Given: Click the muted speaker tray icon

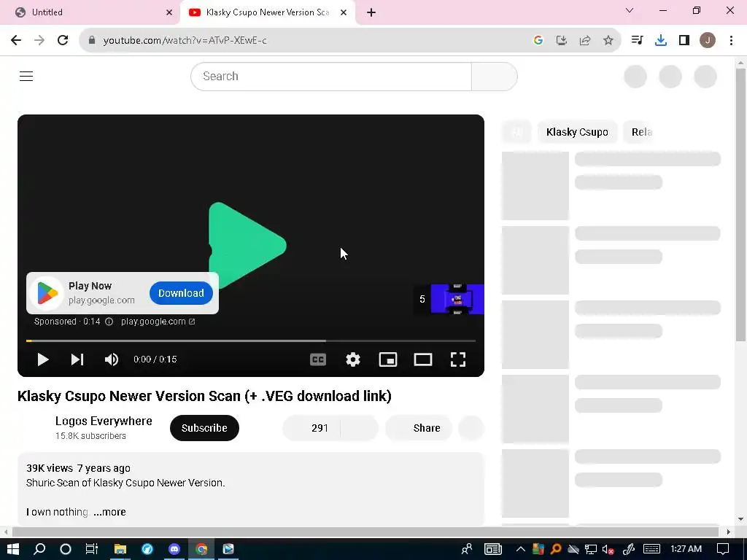Looking at the screenshot, I should point(608,550).
